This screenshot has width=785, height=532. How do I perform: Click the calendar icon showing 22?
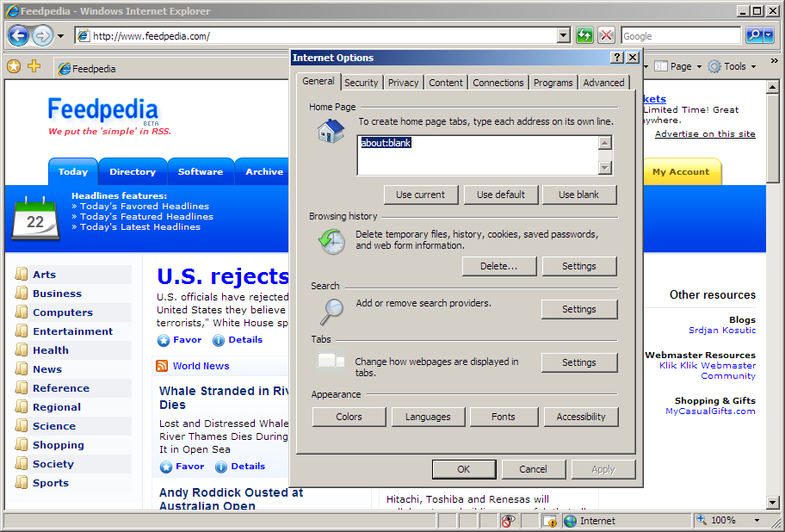coord(35,220)
